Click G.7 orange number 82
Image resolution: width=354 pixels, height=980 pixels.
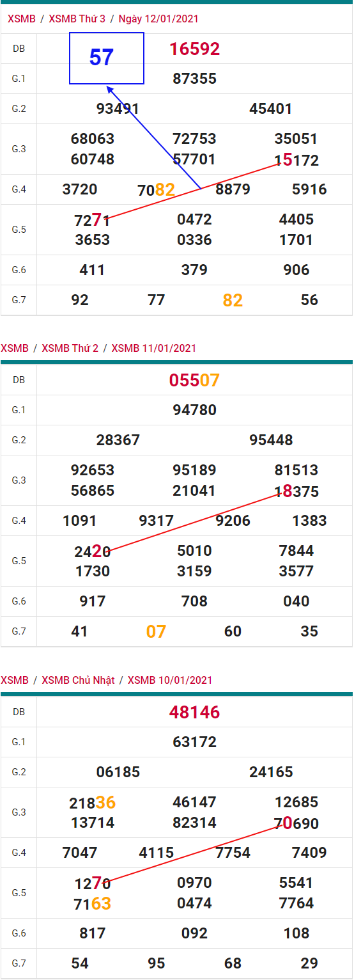tap(233, 300)
